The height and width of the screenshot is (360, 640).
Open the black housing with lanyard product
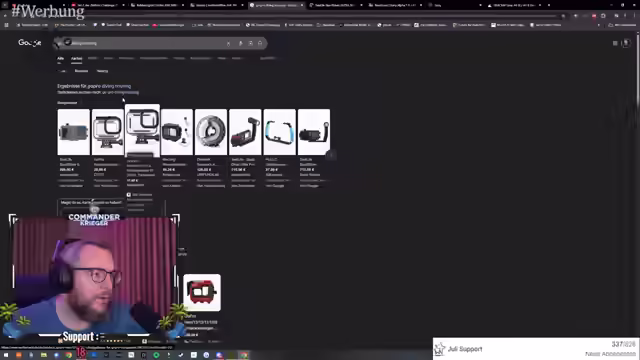177,132
